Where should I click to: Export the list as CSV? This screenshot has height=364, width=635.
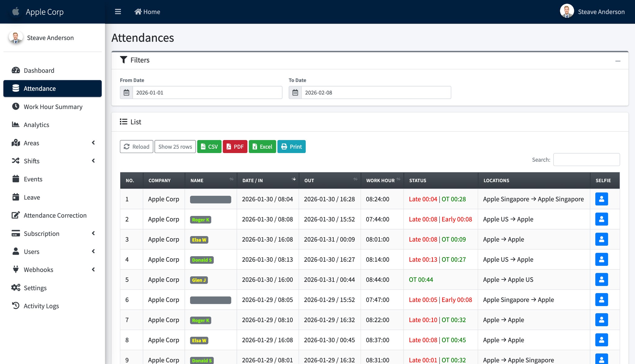click(209, 147)
